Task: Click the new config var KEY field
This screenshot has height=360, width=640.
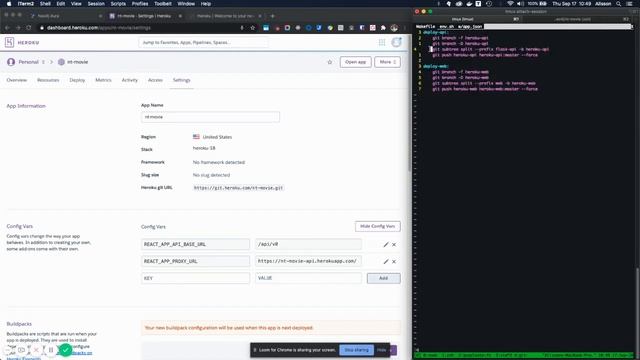Action: (x=196, y=278)
